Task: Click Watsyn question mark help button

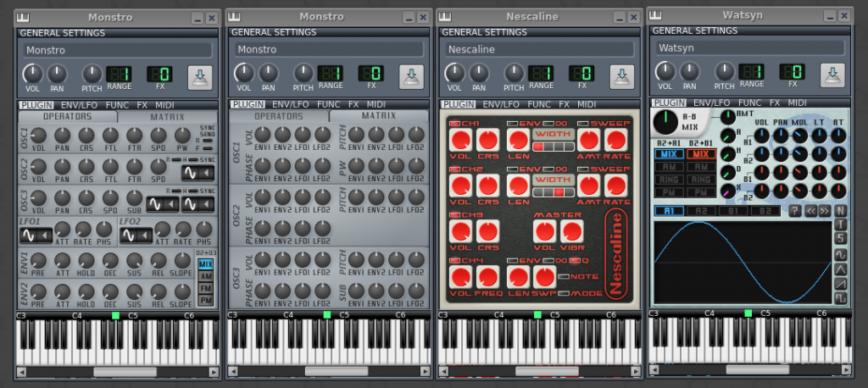Action: click(x=795, y=211)
